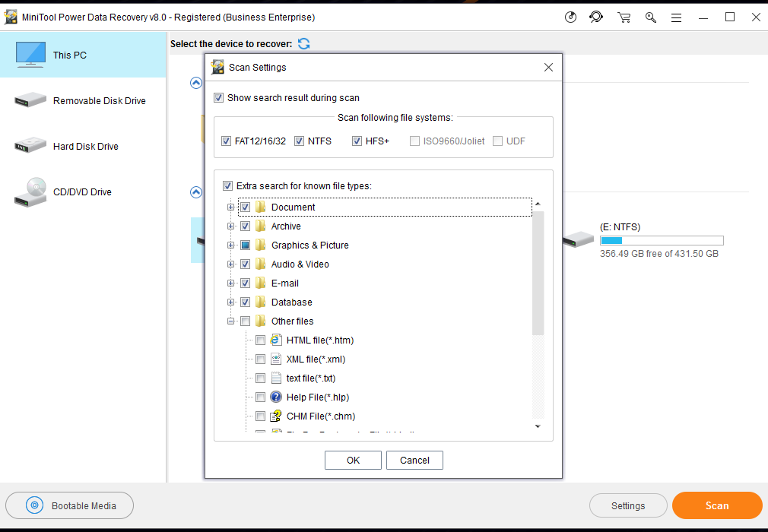768x532 pixels.
Task: Expand the E-mail tree node
Action: point(230,283)
